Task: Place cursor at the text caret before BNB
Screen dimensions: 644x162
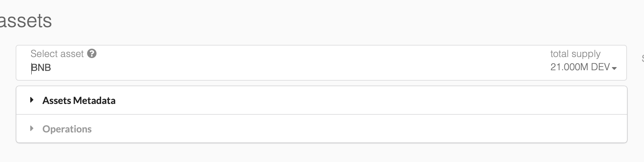Action: 32,68
